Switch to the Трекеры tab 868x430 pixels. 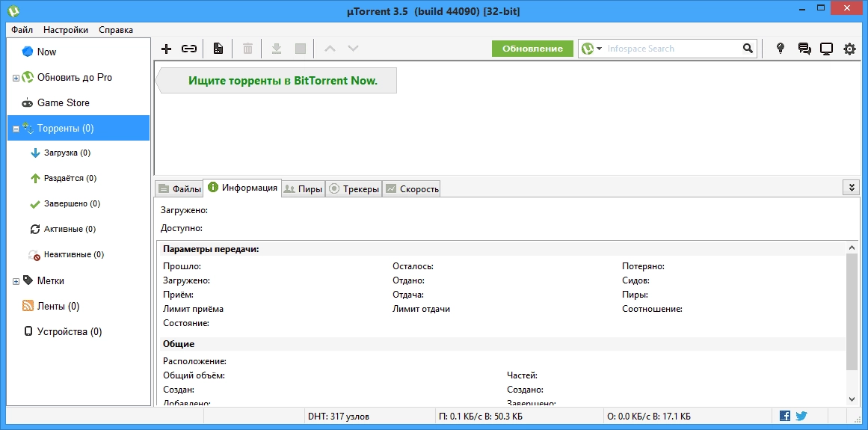(354, 188)
